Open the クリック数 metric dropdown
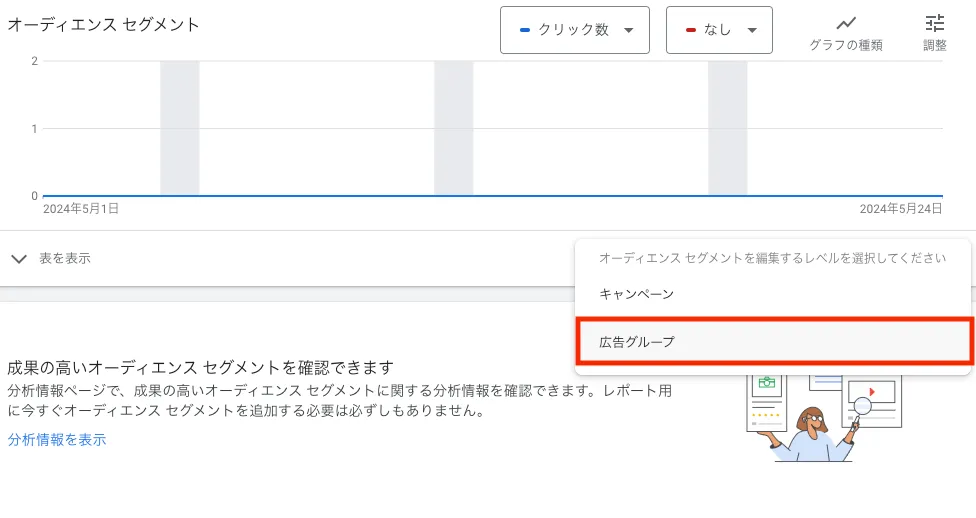The width and height of the screenshot is (976, 518). tap(575, 30)
